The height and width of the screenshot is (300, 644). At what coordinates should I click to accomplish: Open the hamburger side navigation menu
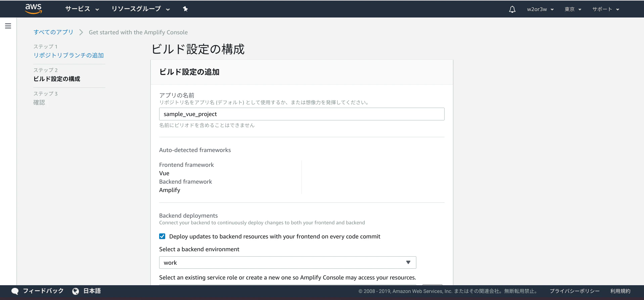click(8, 26)
